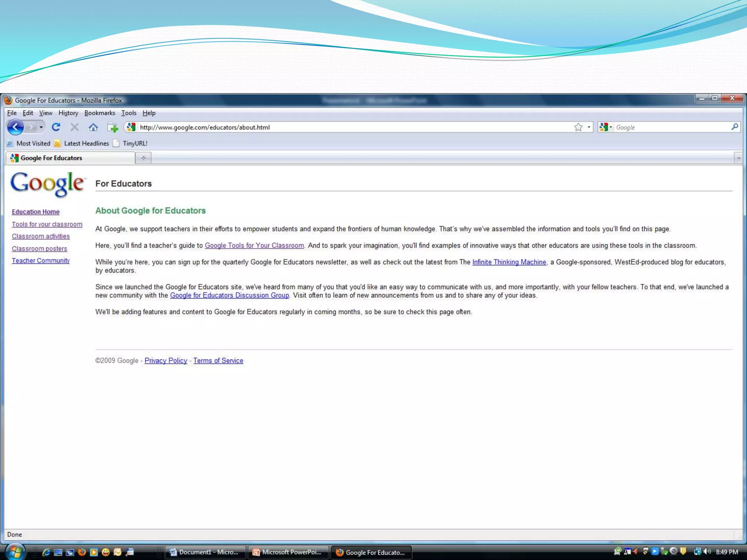This screenshot has width=747, height=560.
Task: Click the search magnifier icon
Action: 735,127
